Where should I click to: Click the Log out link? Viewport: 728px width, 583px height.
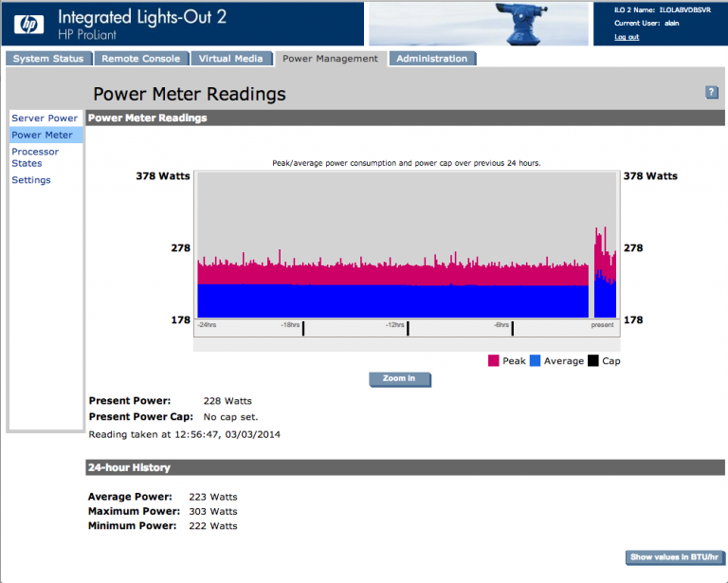click(x=627, y=37)
